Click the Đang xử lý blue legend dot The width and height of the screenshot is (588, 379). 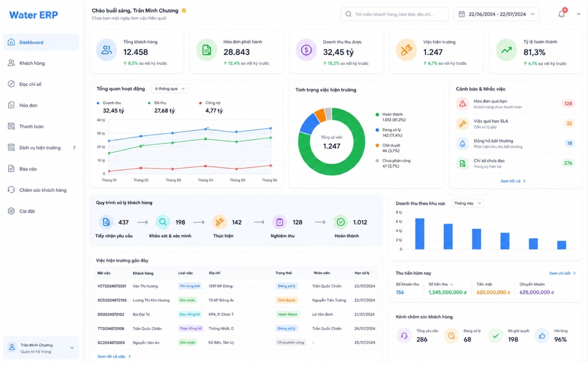(377, 130)
